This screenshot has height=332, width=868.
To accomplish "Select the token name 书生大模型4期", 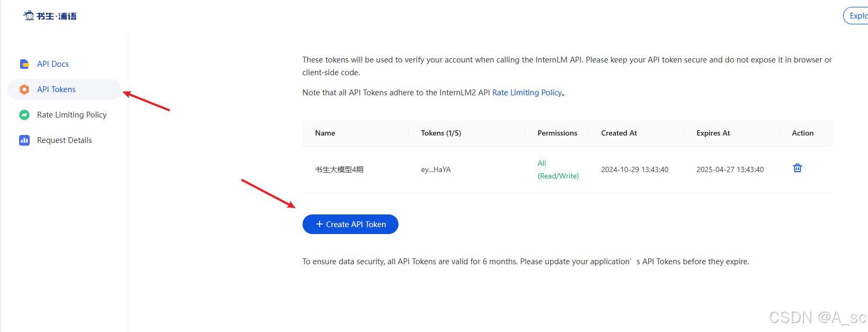I will tap(339, 169).
